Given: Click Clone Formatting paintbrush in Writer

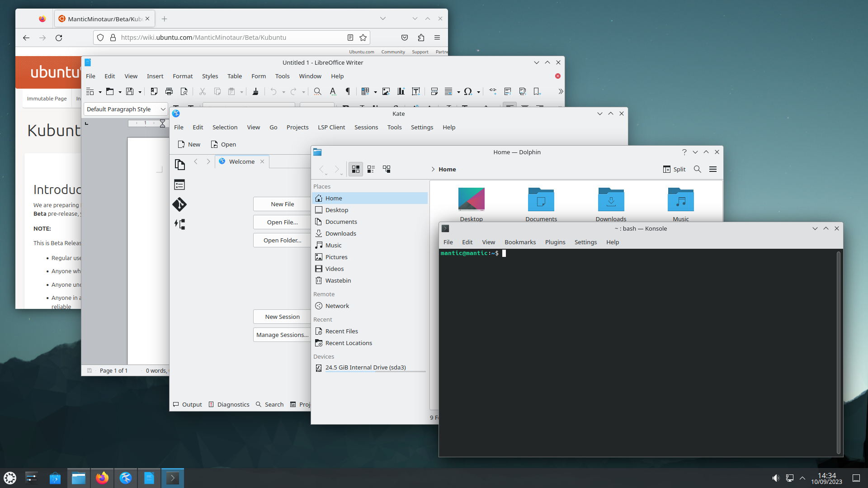Looking at the screenshot, I should click(255, 91).
